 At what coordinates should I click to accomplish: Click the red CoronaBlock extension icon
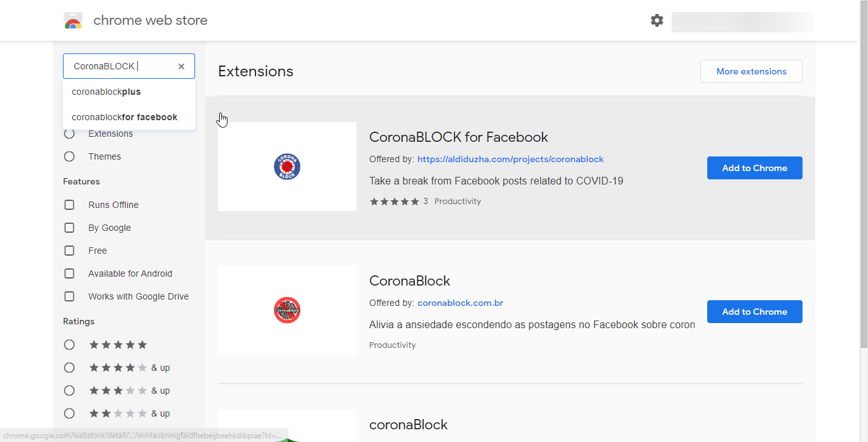[x=287, y=310]
